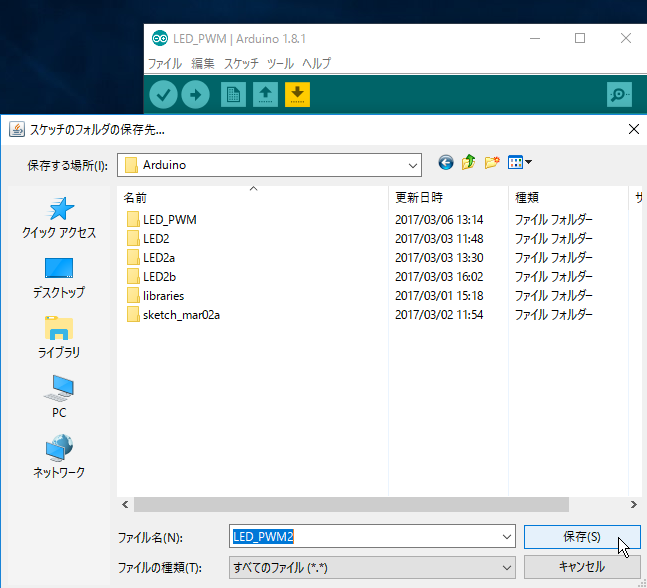Click the scroll left arrow

125,505
